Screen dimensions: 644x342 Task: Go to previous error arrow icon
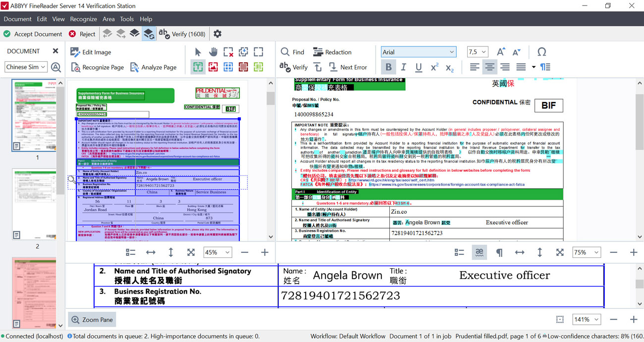(x=318, y=67)
